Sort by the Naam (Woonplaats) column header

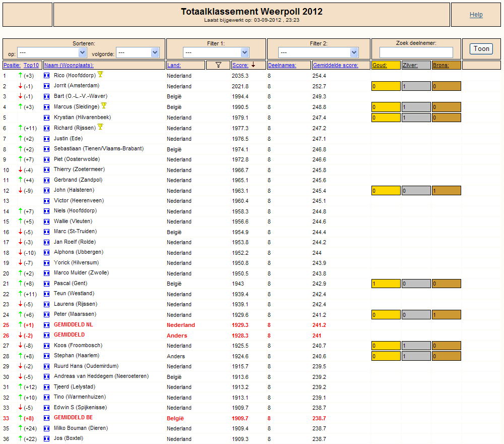[x=69, y=65]
